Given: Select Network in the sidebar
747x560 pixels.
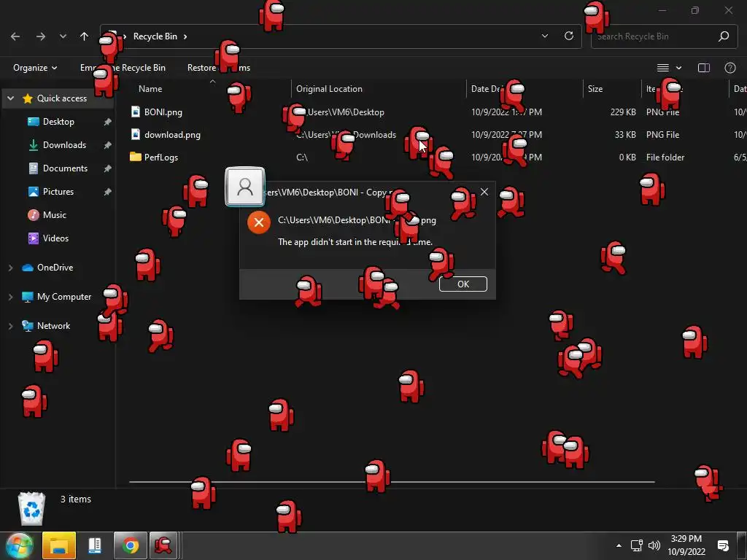Looking at the screenshot, I should (53, 326).
